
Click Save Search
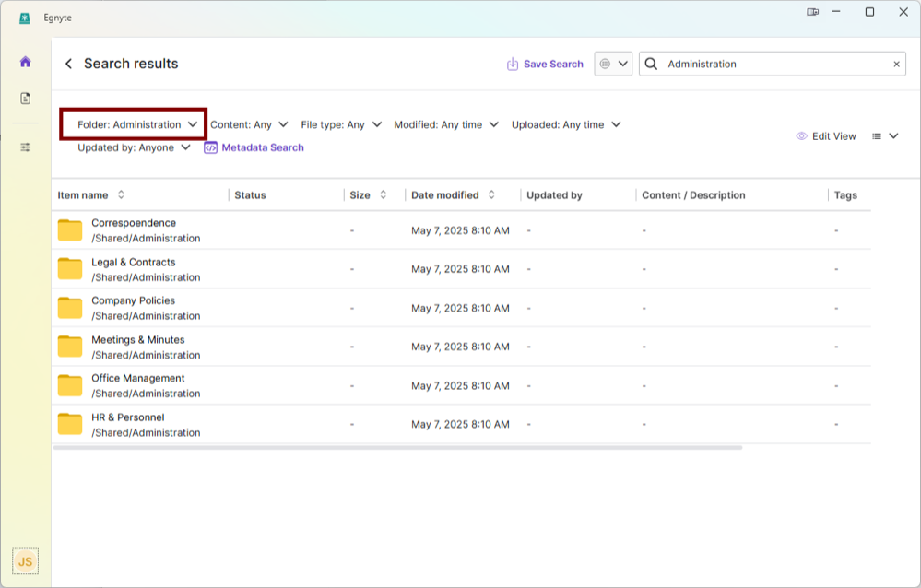click(545, 64)
